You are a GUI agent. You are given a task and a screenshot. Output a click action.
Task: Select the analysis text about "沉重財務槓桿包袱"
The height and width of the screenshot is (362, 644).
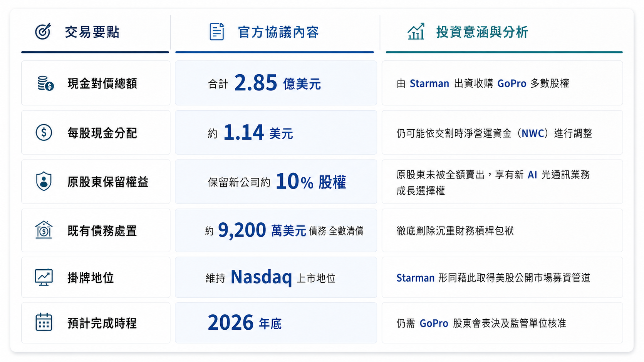455,231
